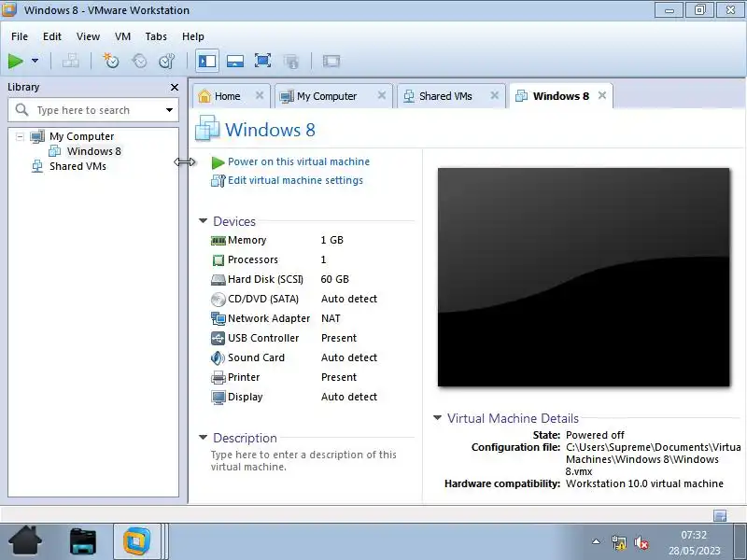747x560 pixels.
Task: Select Windows 8 in the Library tree
Action: 94,151
